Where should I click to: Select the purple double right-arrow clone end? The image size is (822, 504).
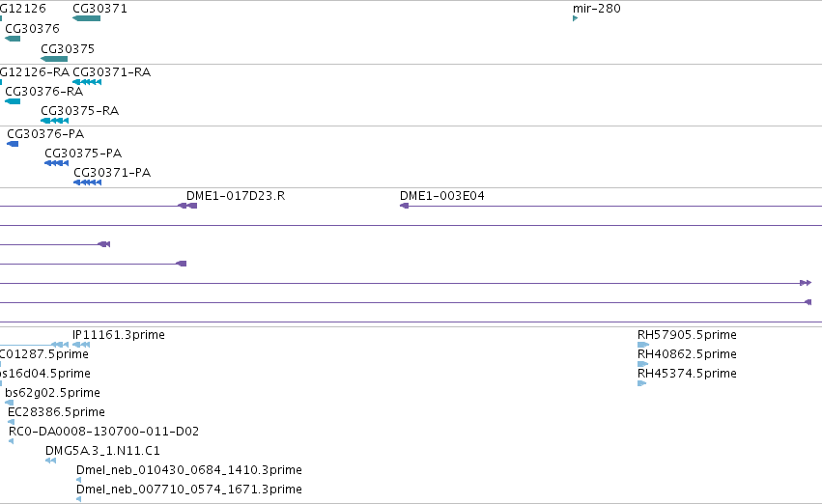[806, 283]
